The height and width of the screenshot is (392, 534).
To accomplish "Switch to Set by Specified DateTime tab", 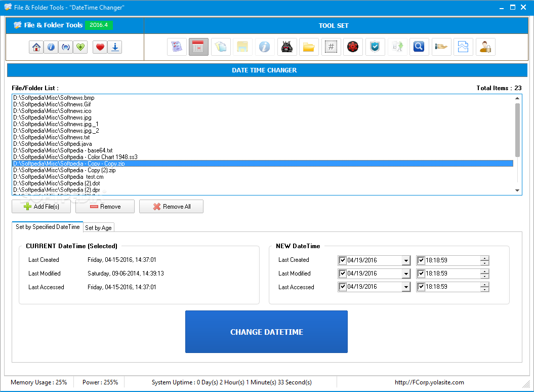I will (x=48, y=227).
